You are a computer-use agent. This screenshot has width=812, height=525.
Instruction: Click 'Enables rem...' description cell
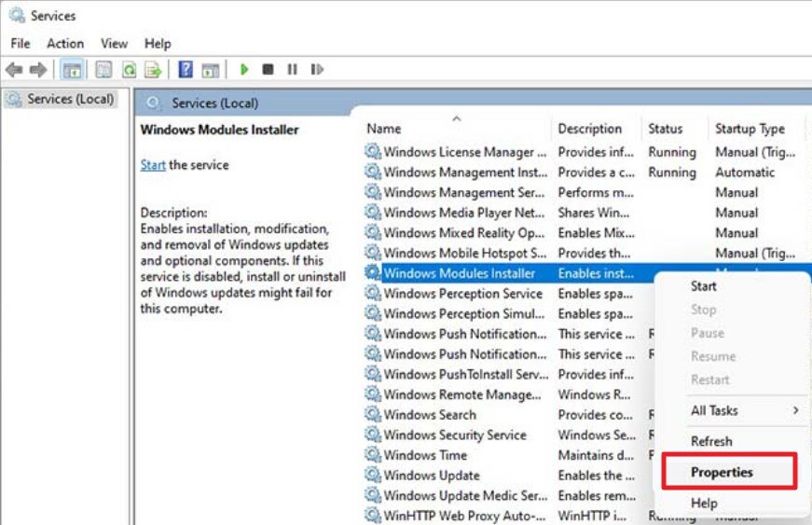[597, 495]
